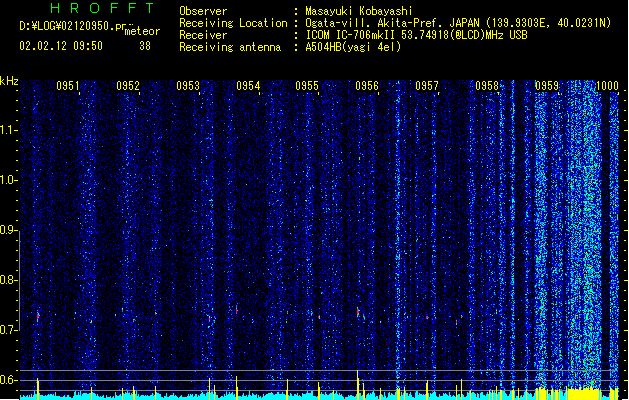Click the tallest yellow intensity spike before 0956

pyautogui.click(x=357, y=384)
